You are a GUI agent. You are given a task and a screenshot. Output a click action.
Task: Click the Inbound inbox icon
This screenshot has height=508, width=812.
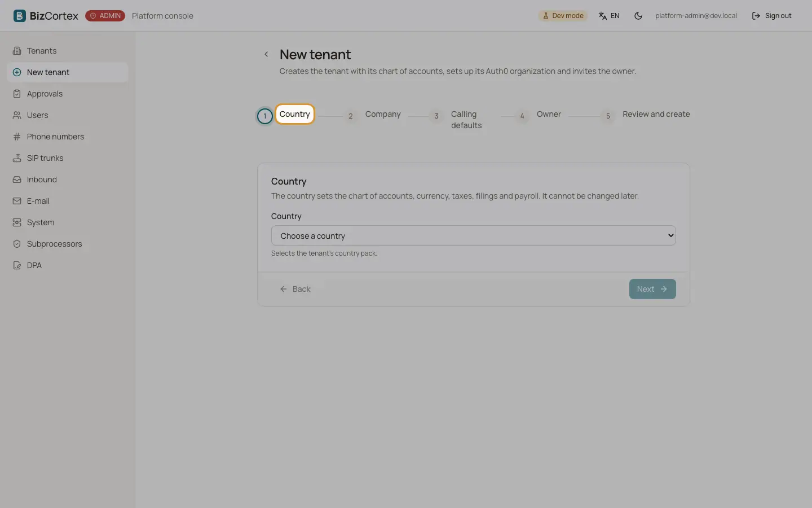coord(17,179)
